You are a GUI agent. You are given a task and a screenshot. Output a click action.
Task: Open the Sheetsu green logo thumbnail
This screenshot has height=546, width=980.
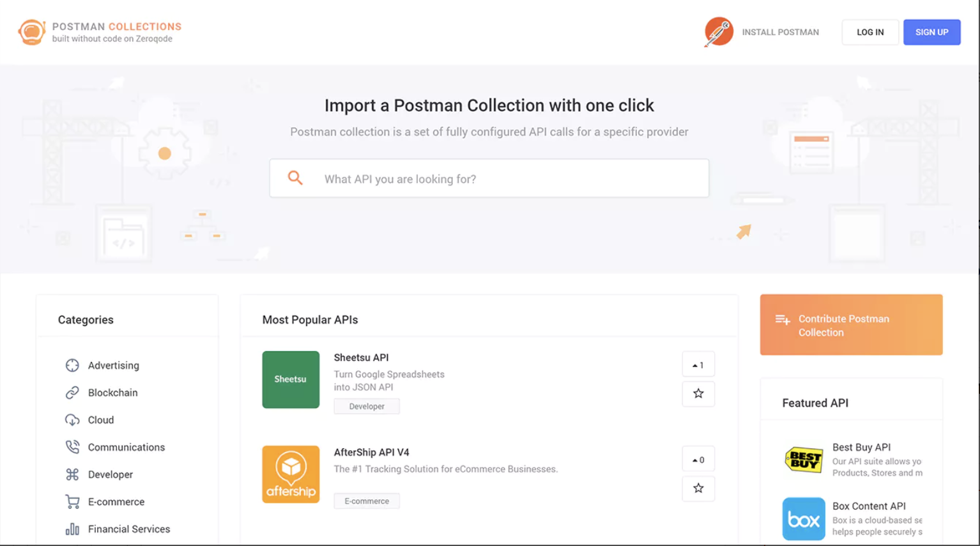click(x=291, y=379)
